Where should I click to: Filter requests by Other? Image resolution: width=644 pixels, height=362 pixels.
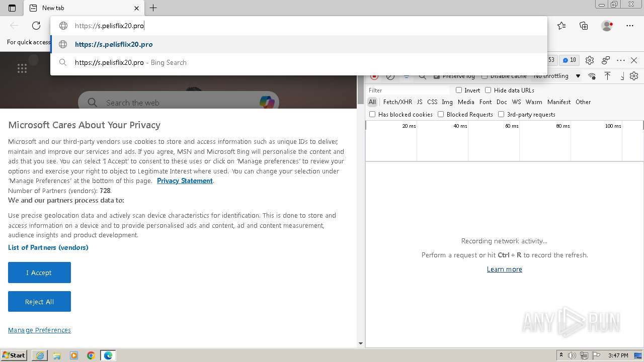[583, 102]
